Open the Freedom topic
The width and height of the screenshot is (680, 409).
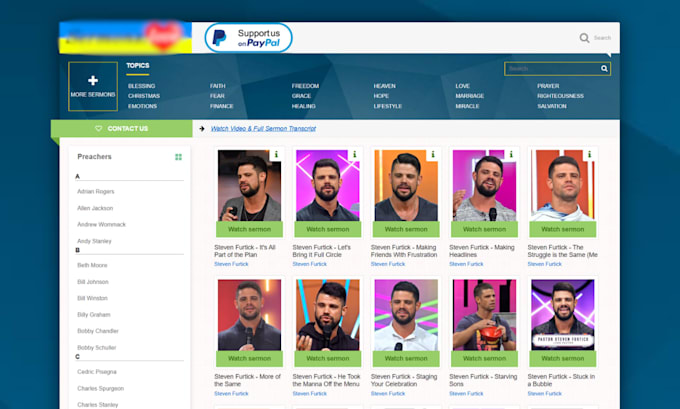[305, 86]
